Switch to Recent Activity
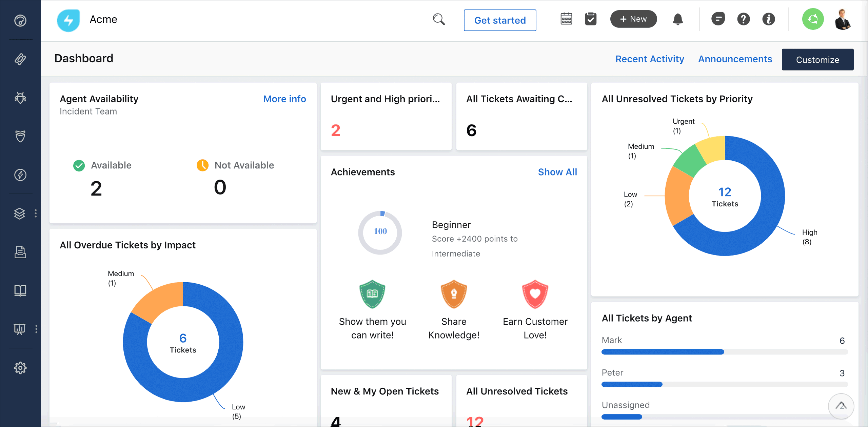The image size is (868, 427). pos(650,59)
